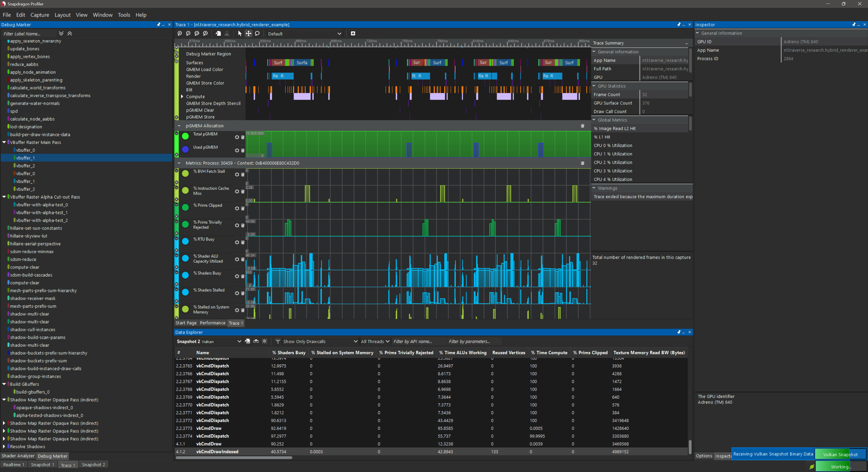
Task: Collapse Global Metrics in Trace Summary
Action: [594, 120]
